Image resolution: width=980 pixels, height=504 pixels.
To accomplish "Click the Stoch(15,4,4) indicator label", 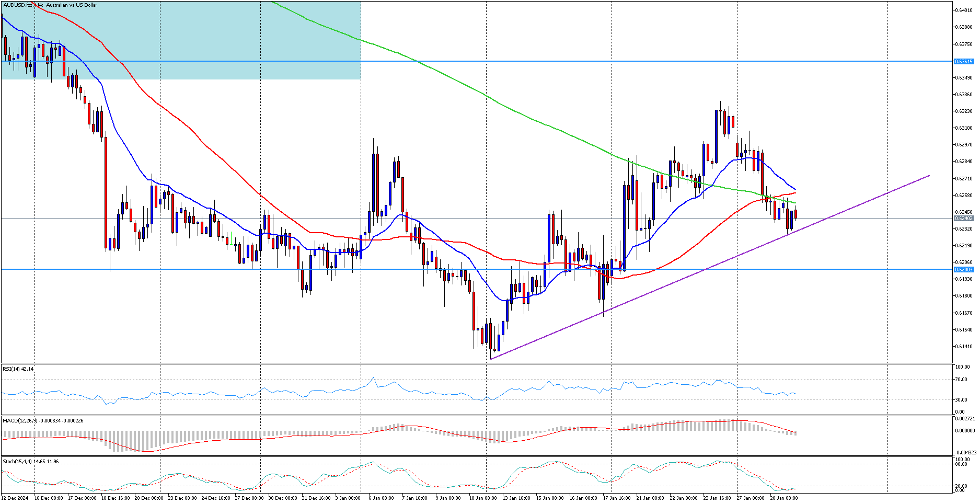I will (x=30, y=462).
